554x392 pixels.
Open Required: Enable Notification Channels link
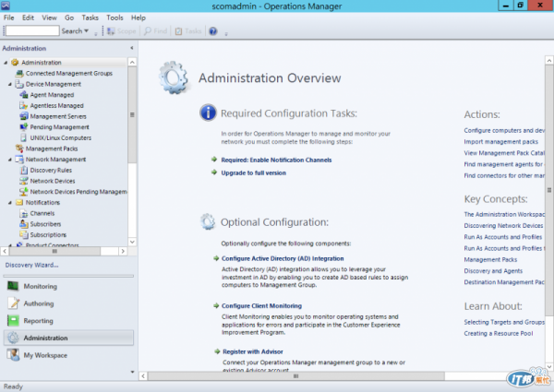(276, 160)
